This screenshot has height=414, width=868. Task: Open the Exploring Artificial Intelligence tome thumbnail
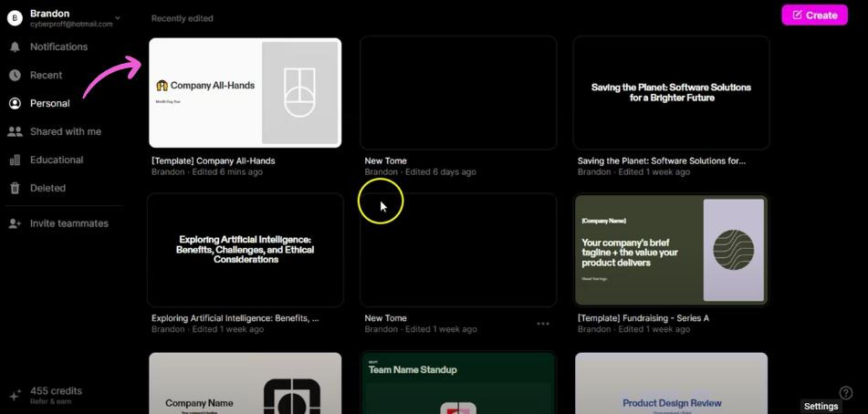pyautogui.click(x=246, y=250)
